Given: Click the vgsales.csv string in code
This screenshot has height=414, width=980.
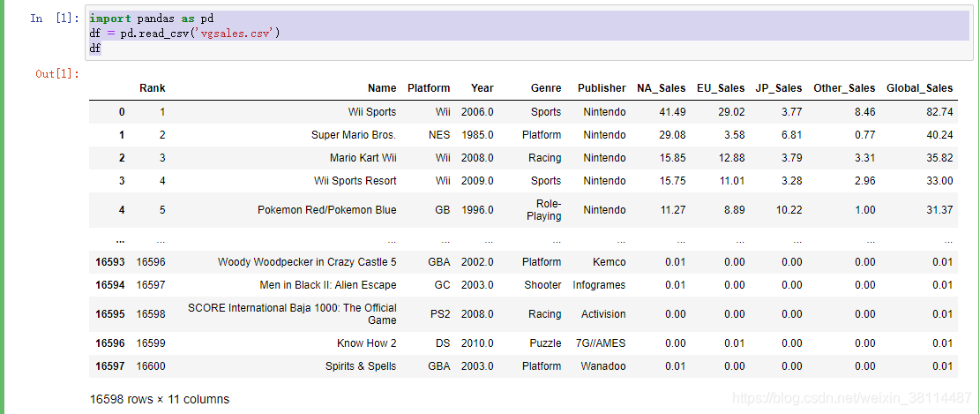Looking at the screenshot, I should click(234, 34).
